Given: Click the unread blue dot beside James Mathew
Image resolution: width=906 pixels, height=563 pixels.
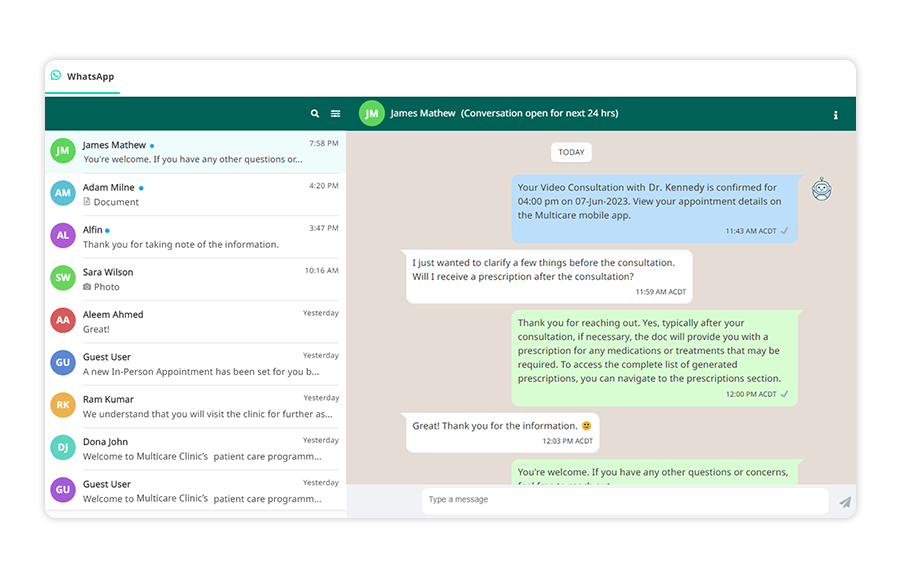Looking at the screenshot, I should coord(152,146).
